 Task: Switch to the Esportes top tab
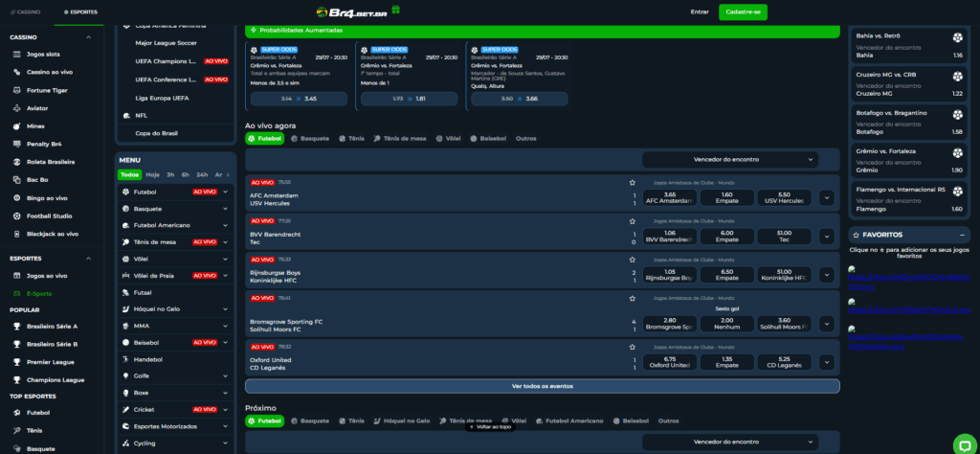click(x=78, y=11)
